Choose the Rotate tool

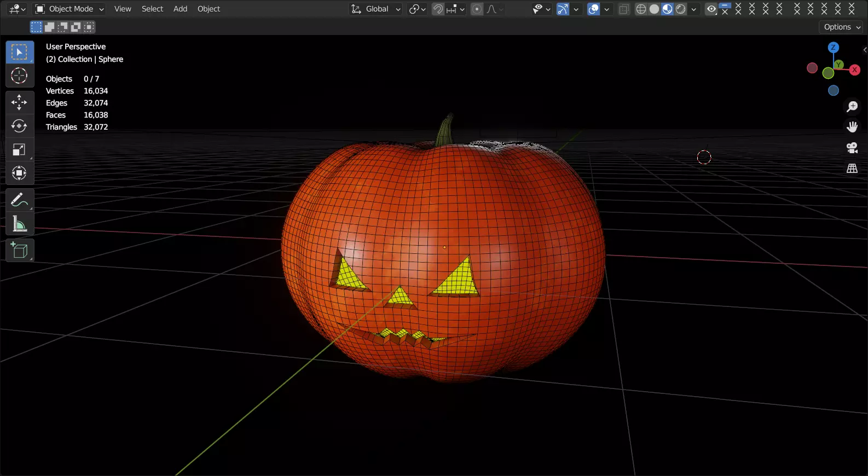20,126
